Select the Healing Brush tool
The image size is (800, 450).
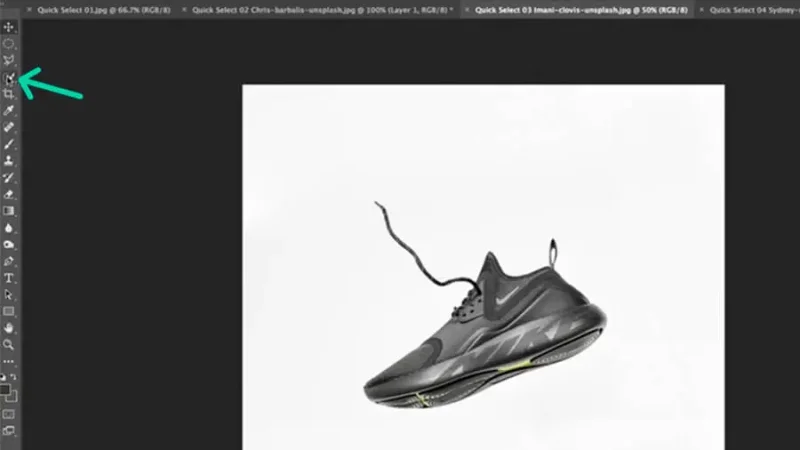(x=8, y=127)
